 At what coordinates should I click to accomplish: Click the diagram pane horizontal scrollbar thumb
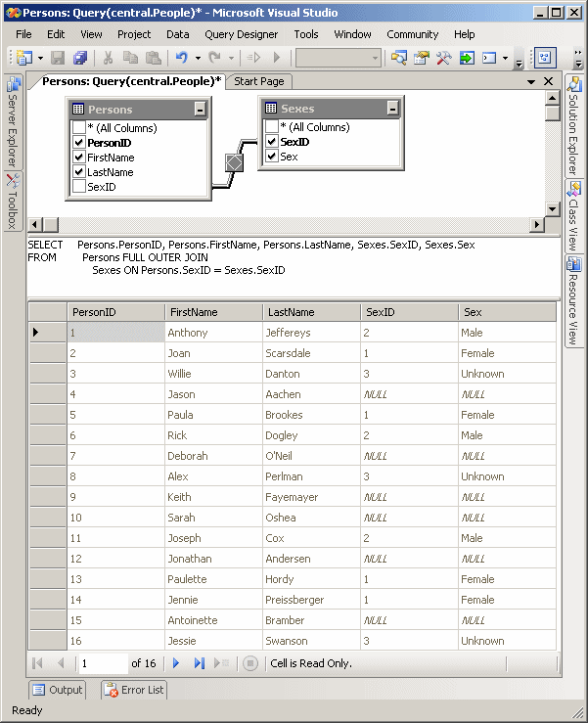coord(51,225)
